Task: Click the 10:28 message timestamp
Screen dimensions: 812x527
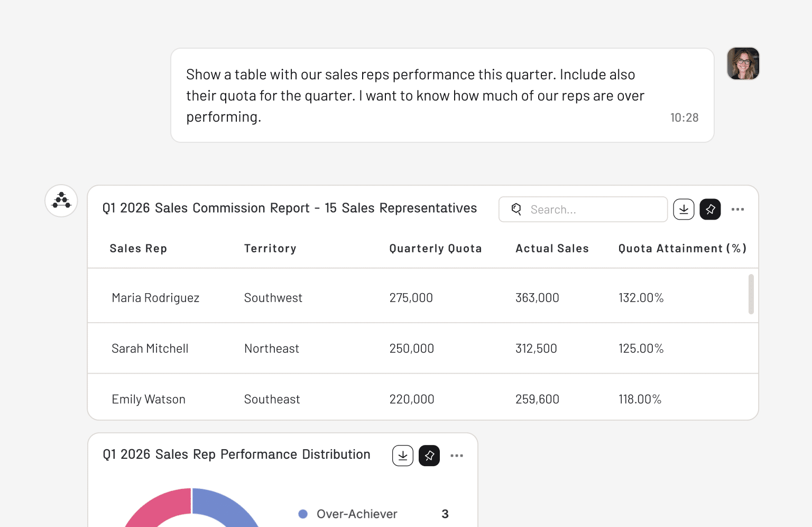Action: (x=685, y=117)
